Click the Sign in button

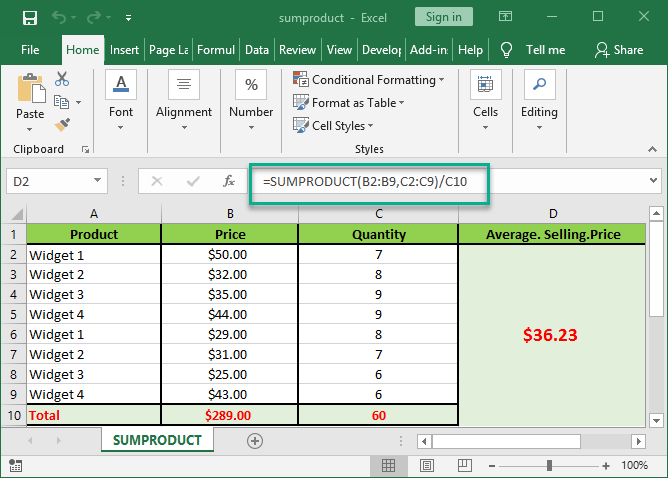[443, 17]
